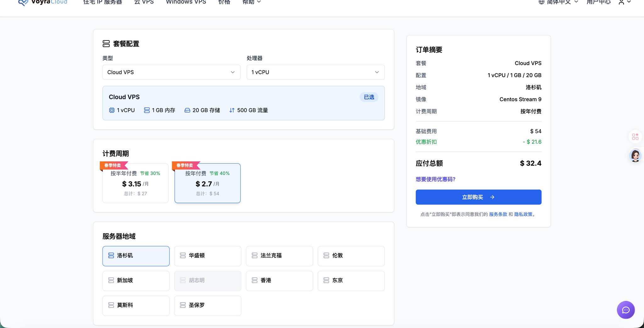Open the user account avatar menu
This screenshot has height=328, width=644.
coord(625,2)
